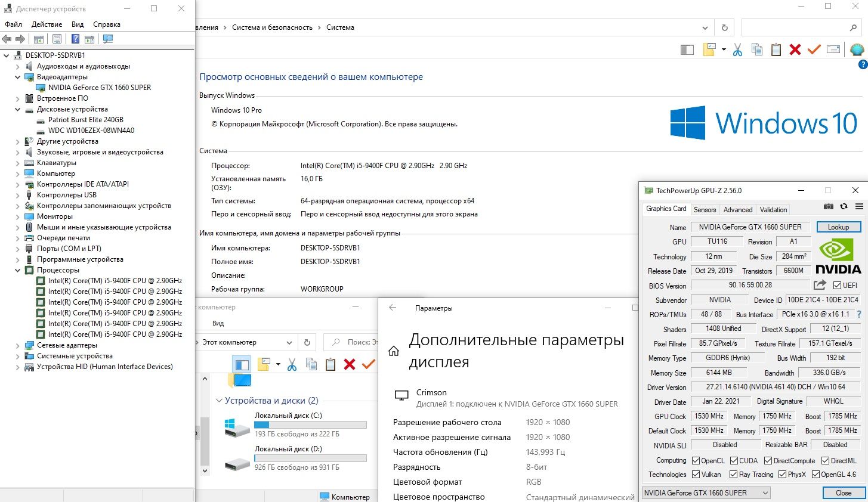
Task: Collapse Дисковые устройства tree node
Action: click(18, 109)
